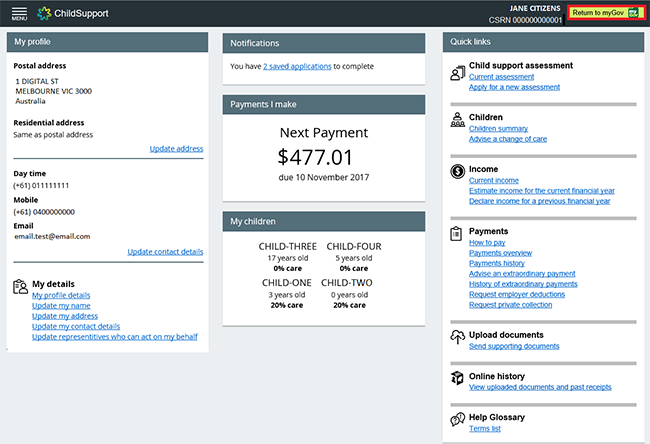Open the Send supporting documents link

(513, 346)
